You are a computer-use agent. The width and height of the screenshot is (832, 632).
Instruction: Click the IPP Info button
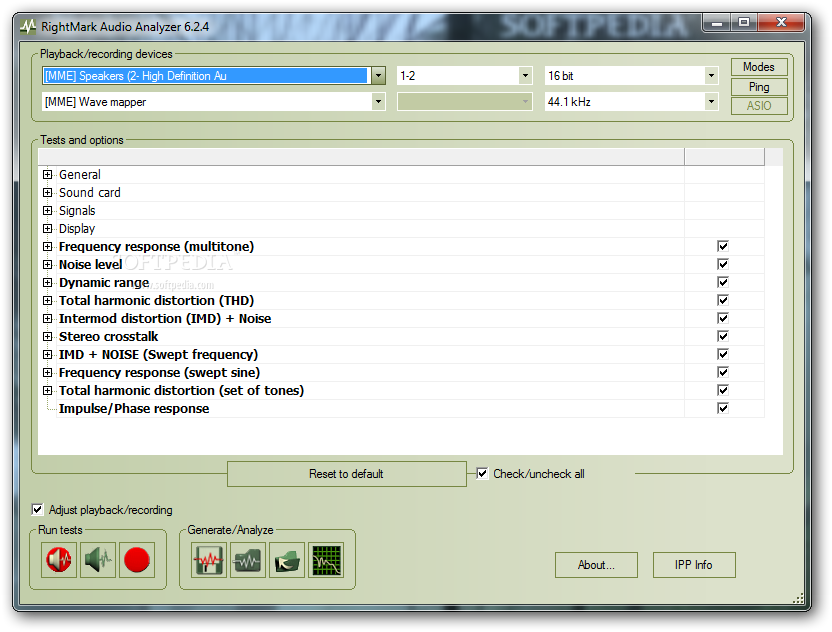694,565
